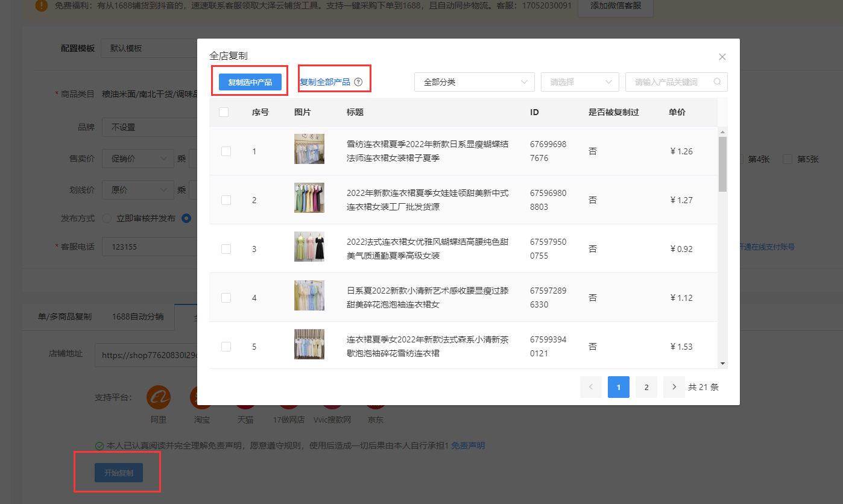843x504 pixels.
Task: Open thumbnail of product row 4
Action: tap(309, 295)
